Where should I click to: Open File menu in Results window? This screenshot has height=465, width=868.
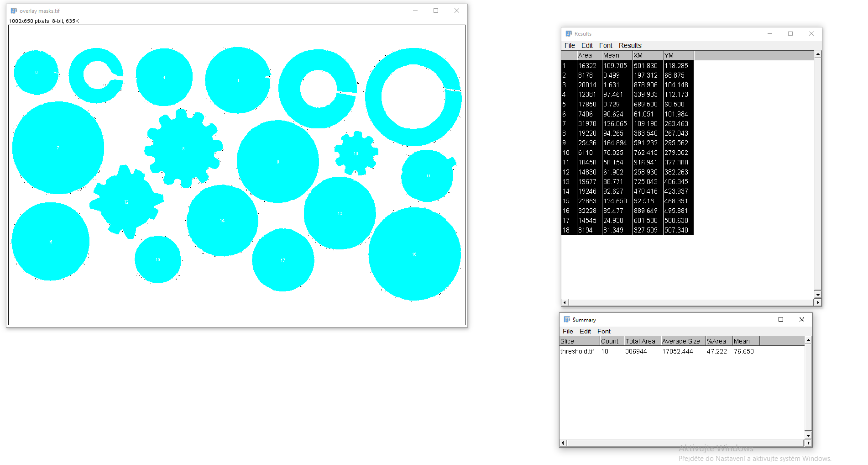coord(570,46)
